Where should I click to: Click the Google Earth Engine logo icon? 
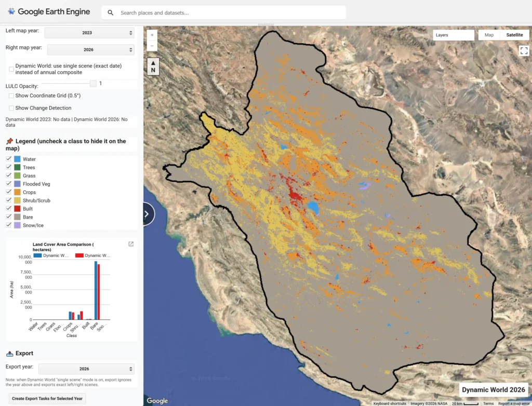(x=11, y=11)
